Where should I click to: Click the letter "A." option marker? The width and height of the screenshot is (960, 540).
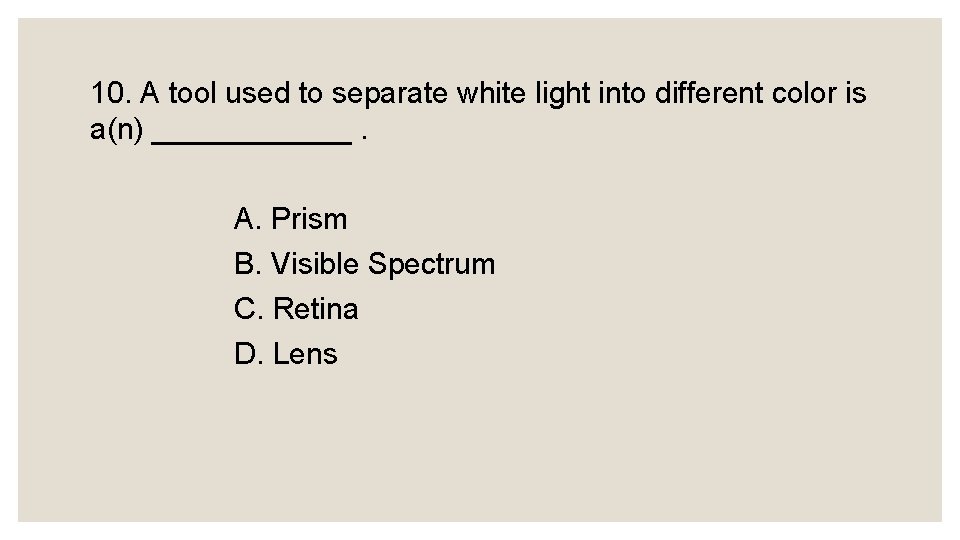(x=248, y=219)
